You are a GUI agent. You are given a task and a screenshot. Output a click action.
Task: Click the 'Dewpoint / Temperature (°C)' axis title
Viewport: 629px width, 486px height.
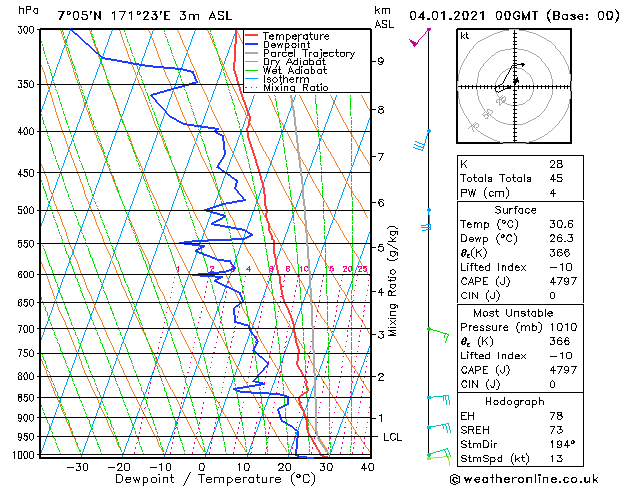pyautogui.click(x=215, y=479)
